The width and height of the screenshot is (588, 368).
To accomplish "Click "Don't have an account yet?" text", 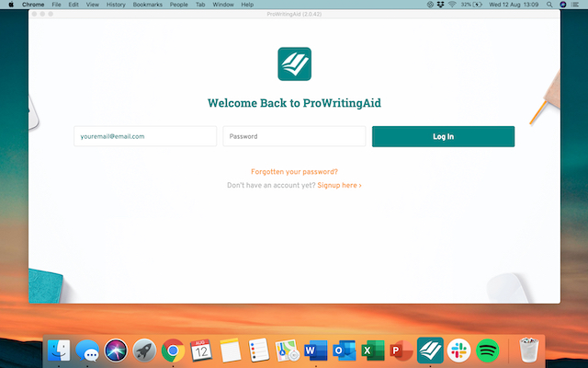I will coord(271,186).
